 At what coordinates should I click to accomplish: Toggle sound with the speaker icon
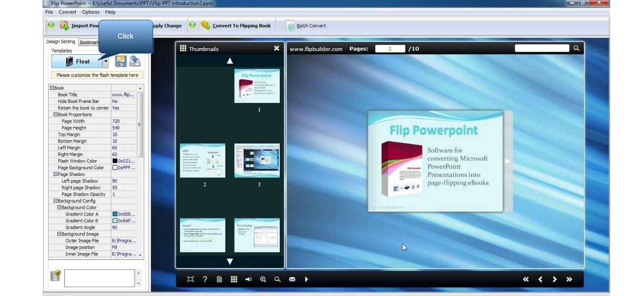pyautogui.click(x=248, y=279)
